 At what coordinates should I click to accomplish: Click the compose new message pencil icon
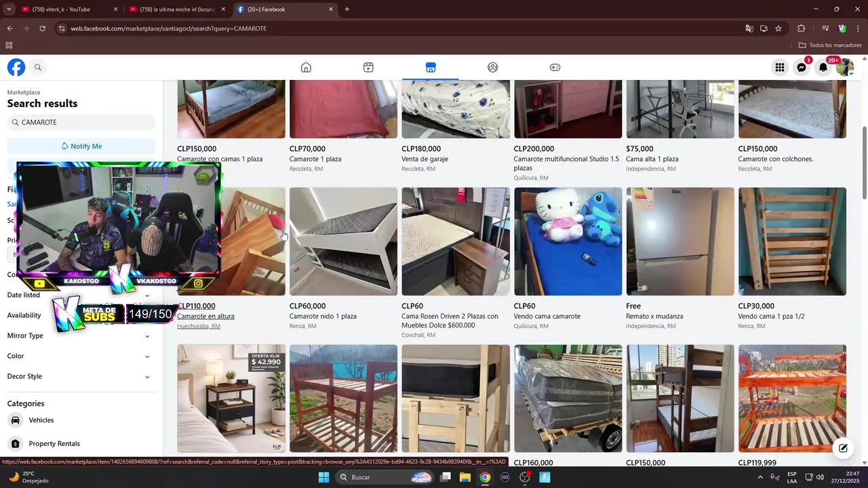click(843, 448)
